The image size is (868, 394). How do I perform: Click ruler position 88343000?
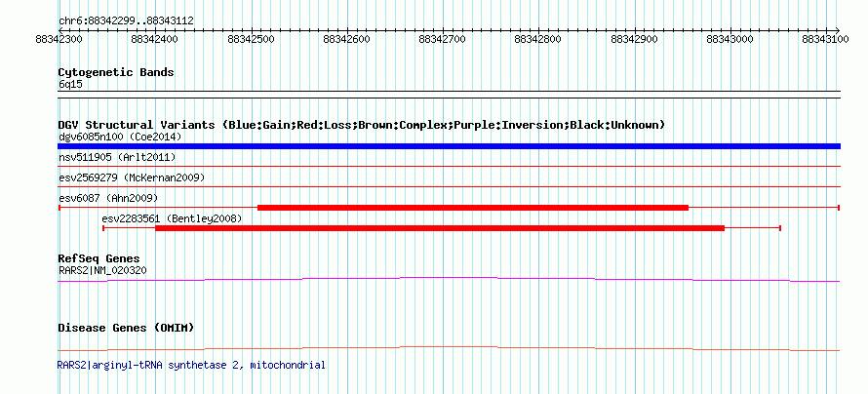coord(730,39)
